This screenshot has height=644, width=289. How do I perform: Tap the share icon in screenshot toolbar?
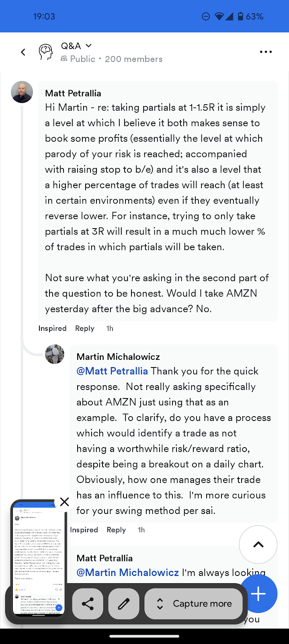[88, 604]
